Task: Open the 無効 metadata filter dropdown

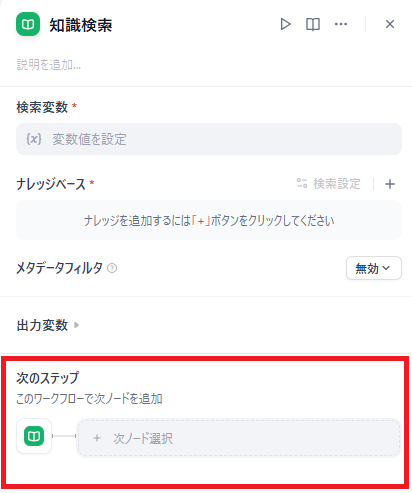Action: tap(374, 268)
